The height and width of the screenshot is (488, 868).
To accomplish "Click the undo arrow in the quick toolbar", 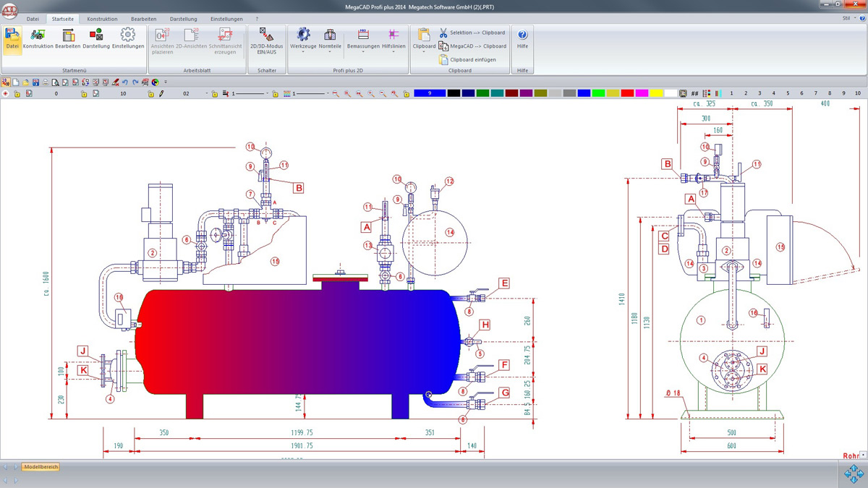I will click(x=125, y=82).
